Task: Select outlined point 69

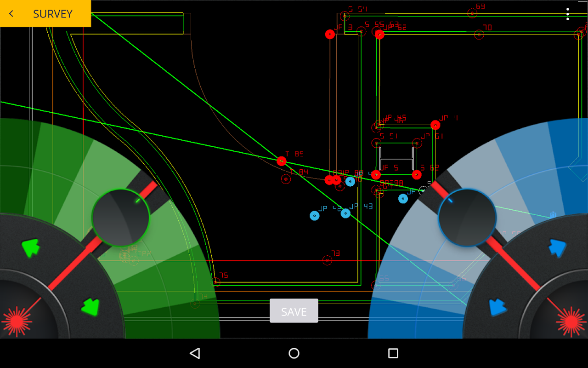Action: click(x=472, y=13)
